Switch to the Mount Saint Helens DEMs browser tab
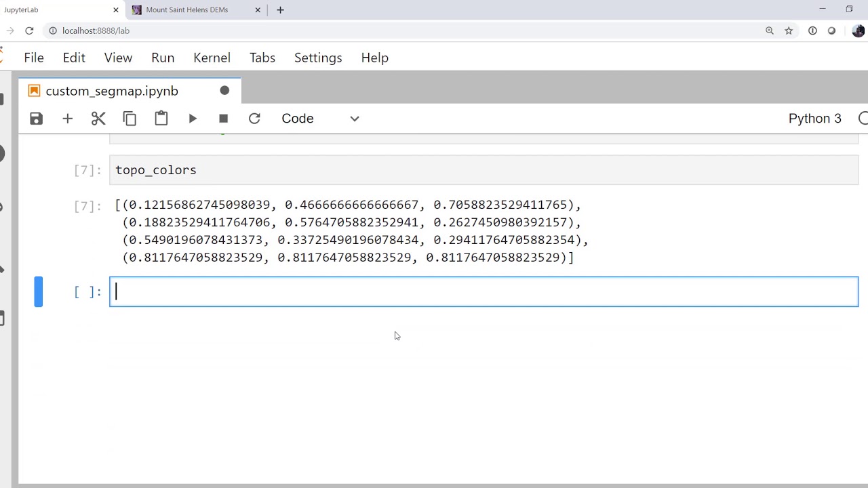This screenshot has height=488, width=868. pos(187,10)
